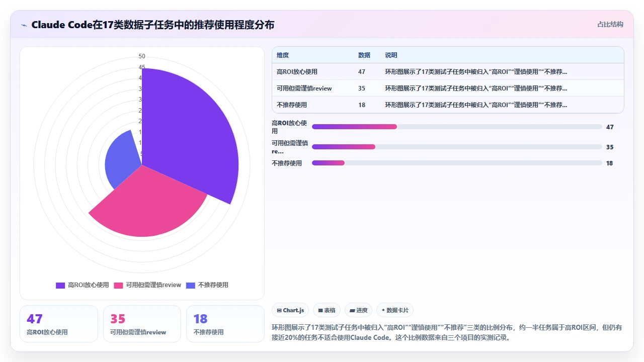Click progress bar value 18
Image resolution: width=644 pixels, height=362 pixels.
point(610,163)
